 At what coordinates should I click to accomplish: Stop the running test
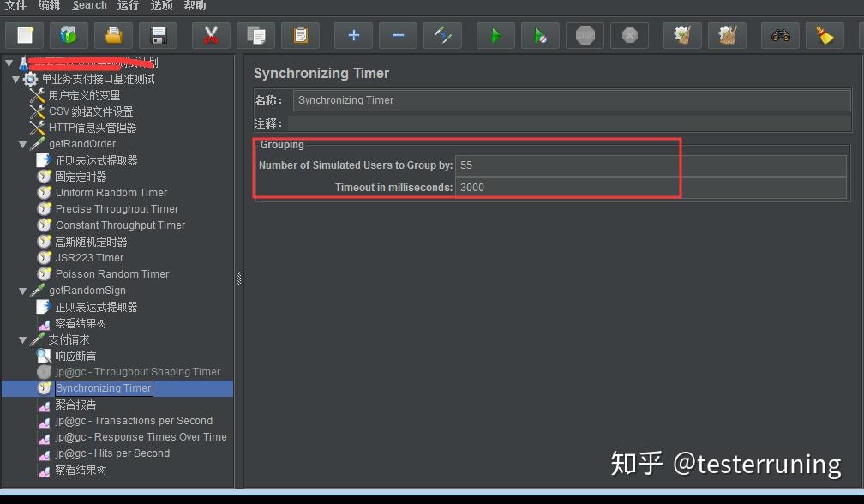point(585,35)
